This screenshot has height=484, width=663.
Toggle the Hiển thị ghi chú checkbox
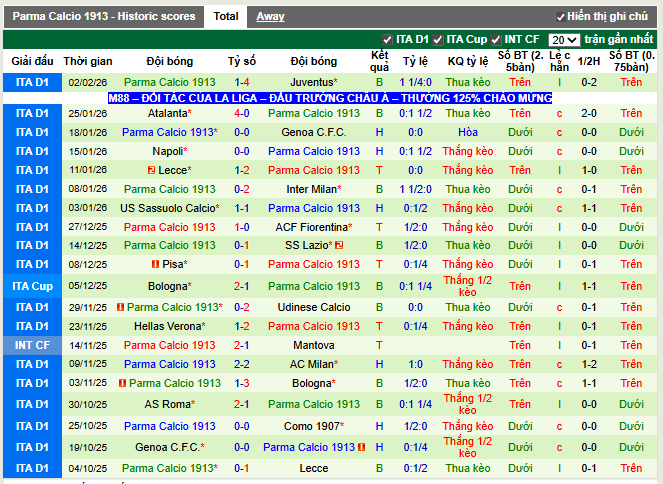pyautogui.click(x=561, y=17)
